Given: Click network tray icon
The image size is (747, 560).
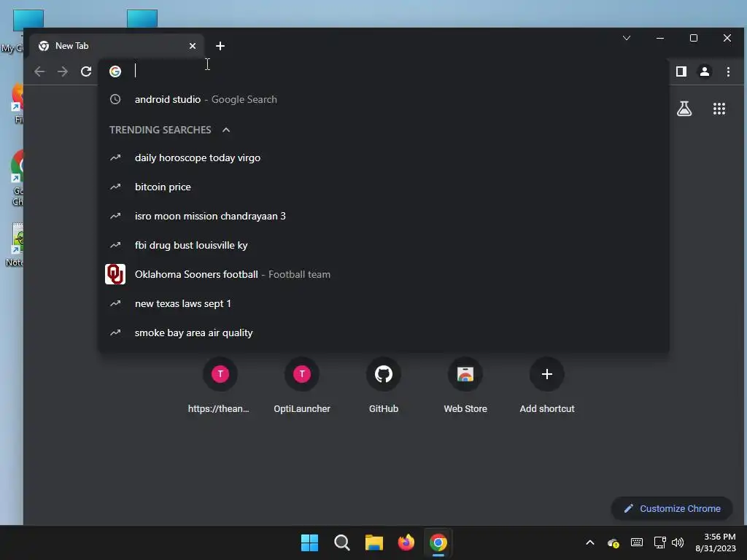Looking at the screenshot, I should tap(659, 542).
